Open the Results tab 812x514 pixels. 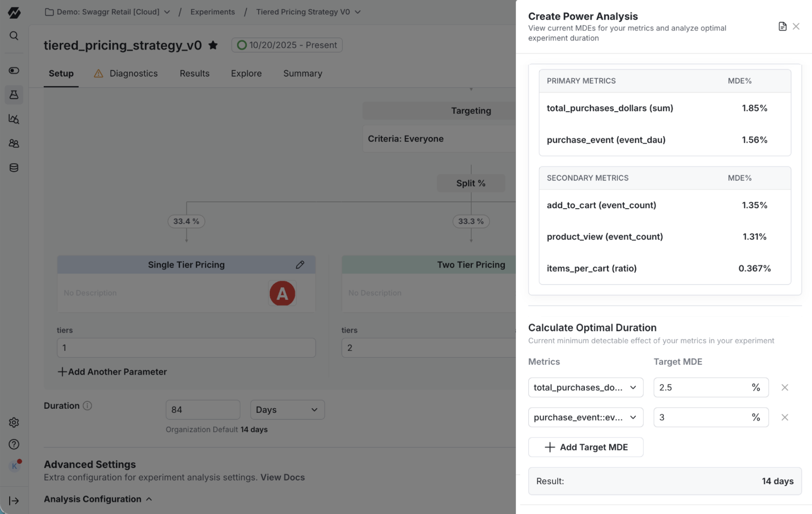(195, 73)
